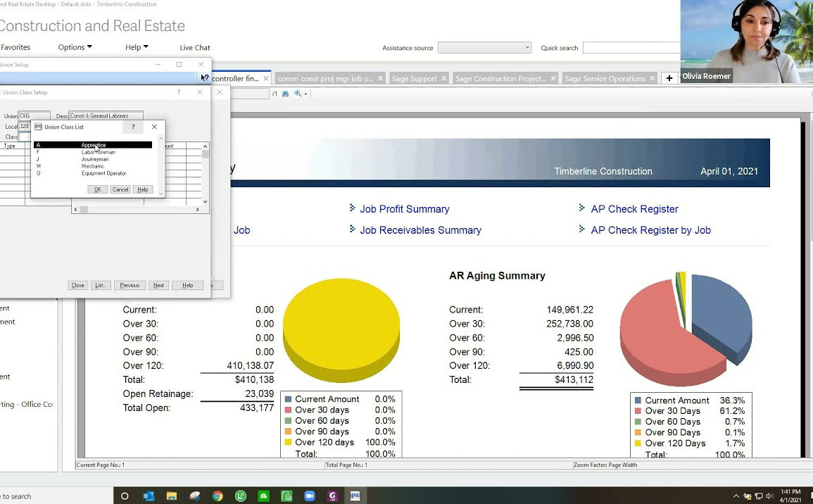This screenshot has width=813, height=504.
Task: Select Mechanic in the Union Class List
Action: 93,166
